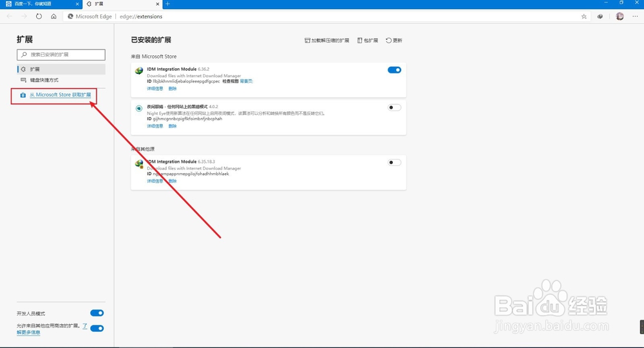644x348 pixels.
Task: Click the IDM 6.35.18.3 extension globe icon
Action: tap(139, 164)
